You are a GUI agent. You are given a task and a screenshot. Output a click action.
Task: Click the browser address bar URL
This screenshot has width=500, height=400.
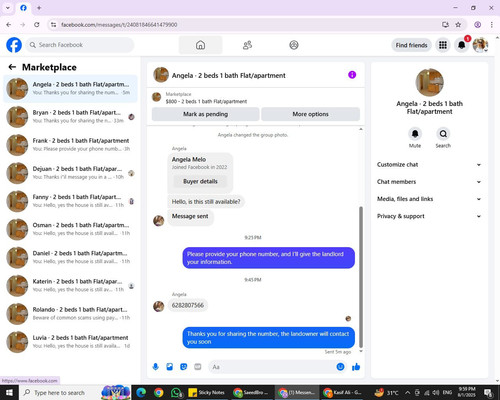point(119,25)
